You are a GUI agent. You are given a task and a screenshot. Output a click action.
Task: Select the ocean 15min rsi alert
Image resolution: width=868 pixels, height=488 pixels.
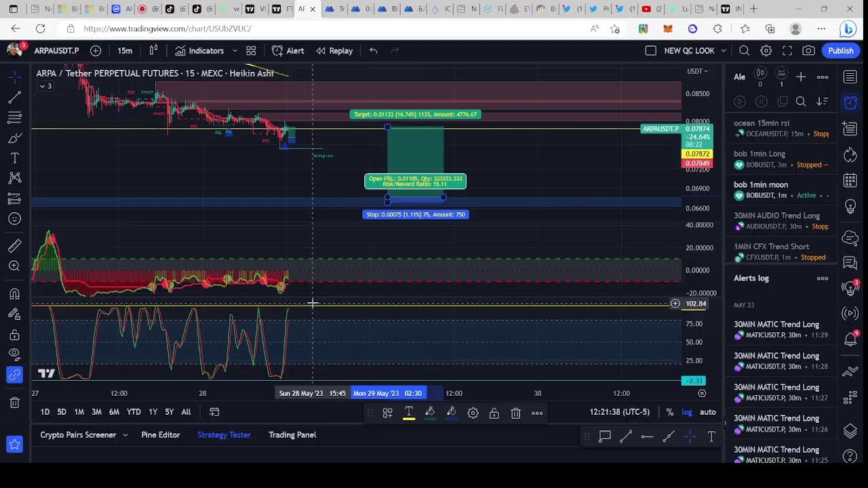point(781,128)
